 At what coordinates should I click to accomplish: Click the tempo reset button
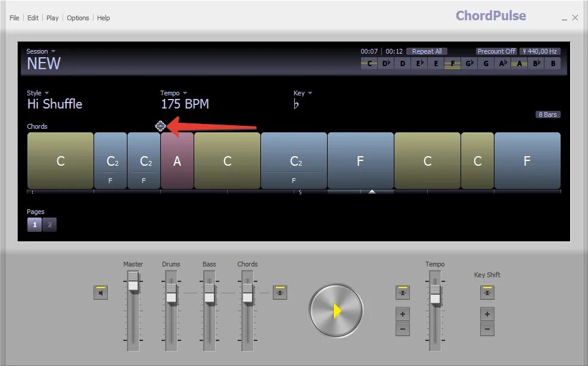tap(402, 293)
